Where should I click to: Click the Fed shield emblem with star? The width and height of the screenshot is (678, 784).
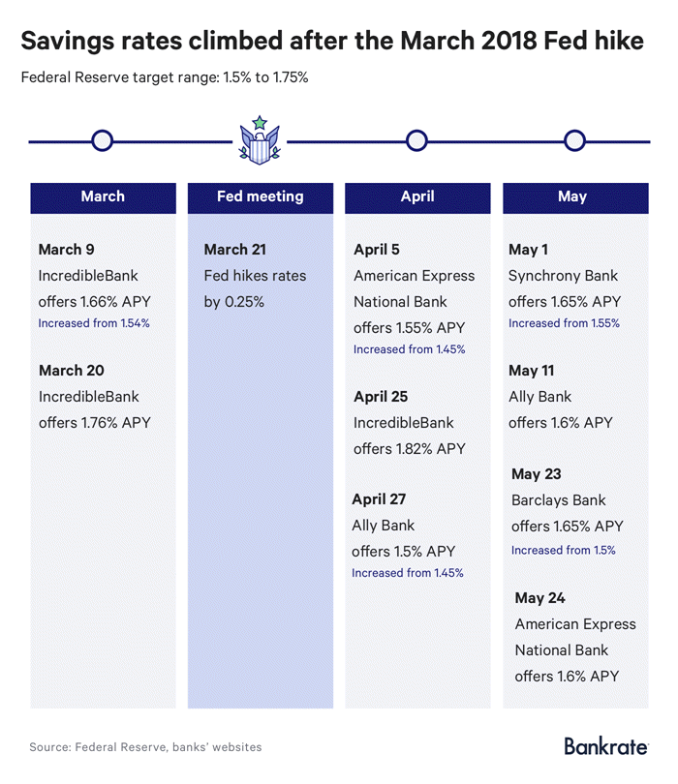259,141
